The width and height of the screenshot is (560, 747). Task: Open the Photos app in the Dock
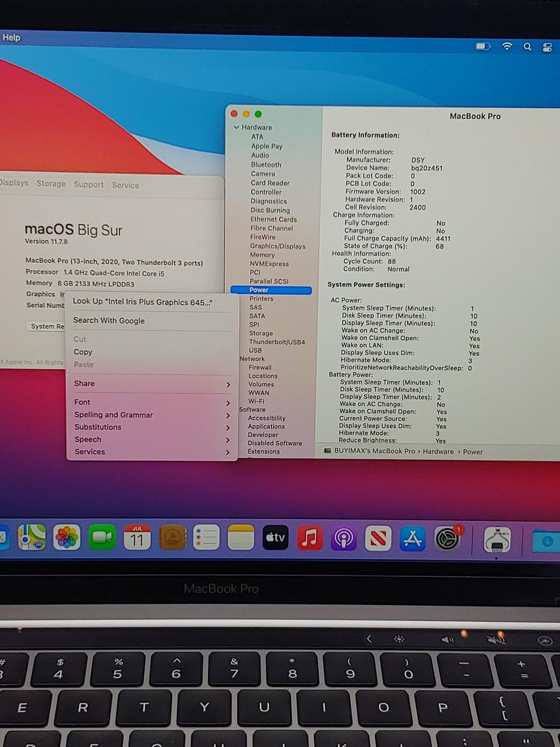66,537
